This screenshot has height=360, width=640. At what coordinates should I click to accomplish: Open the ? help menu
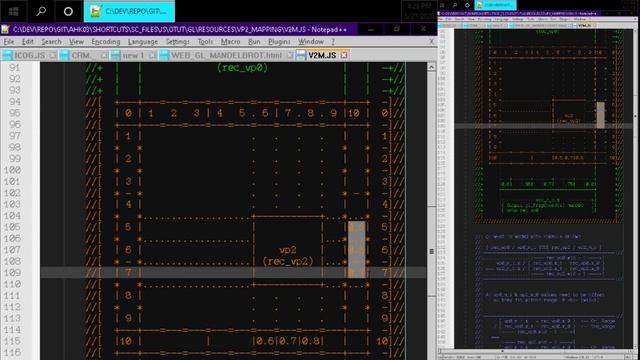[x=333, y=42]
